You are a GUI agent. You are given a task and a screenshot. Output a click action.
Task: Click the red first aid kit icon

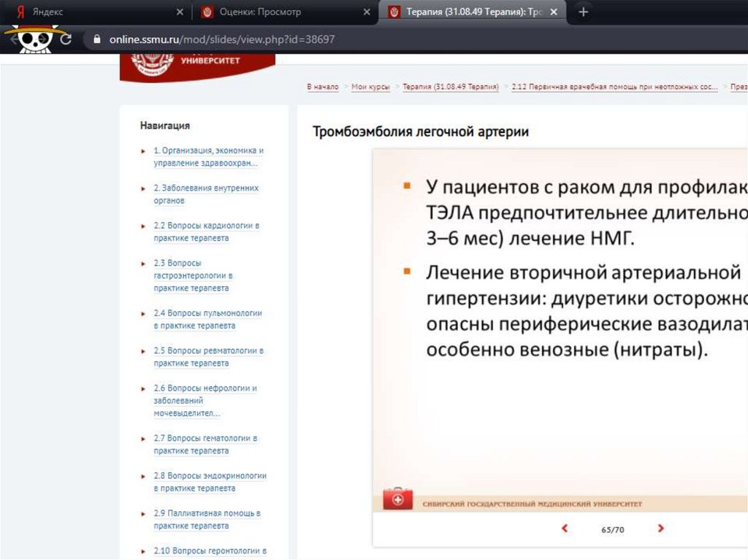(x=397, y=499)
